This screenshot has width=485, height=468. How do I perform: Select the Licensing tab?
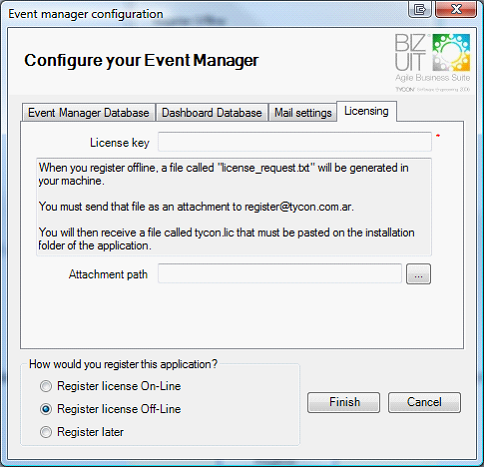[x=366, y=111]
